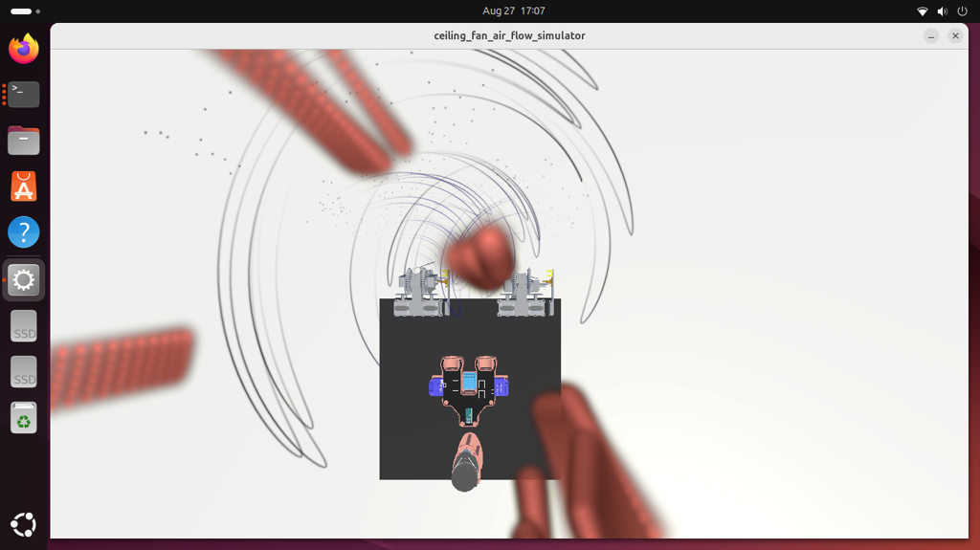Launch the Terminal from the dock
Screen dimensions: 980x550
pyautogui.click(x=24, y=95)
